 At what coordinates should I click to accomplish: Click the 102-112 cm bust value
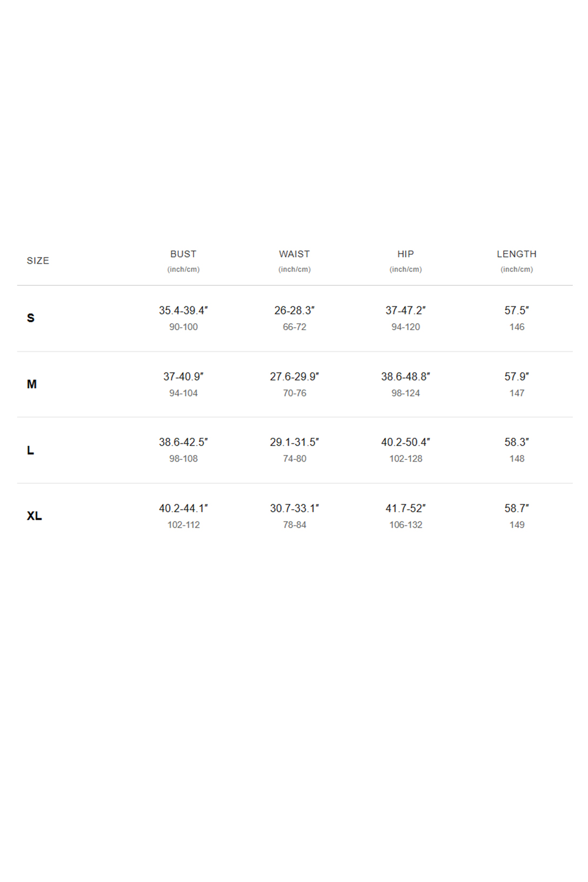[184, 525]
